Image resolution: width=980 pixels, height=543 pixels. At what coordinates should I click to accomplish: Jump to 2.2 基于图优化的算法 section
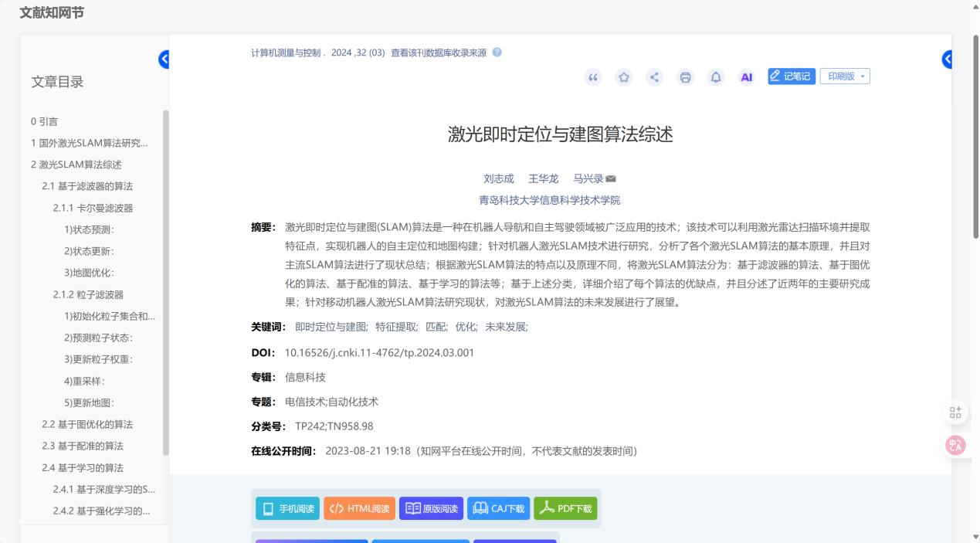pyautogui.click(x=87, y=424)
